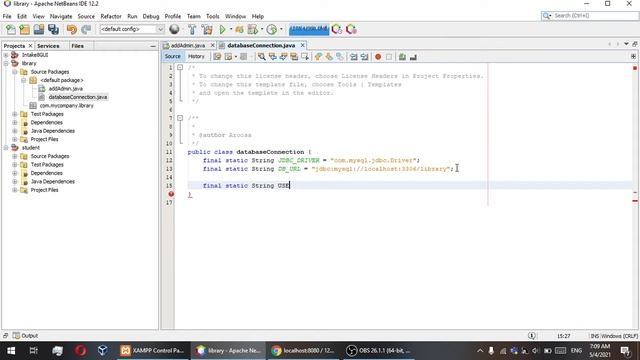Click the Find Selection magnifier icon
Viewport: 640px width, 360px height.
pos(262,57)
